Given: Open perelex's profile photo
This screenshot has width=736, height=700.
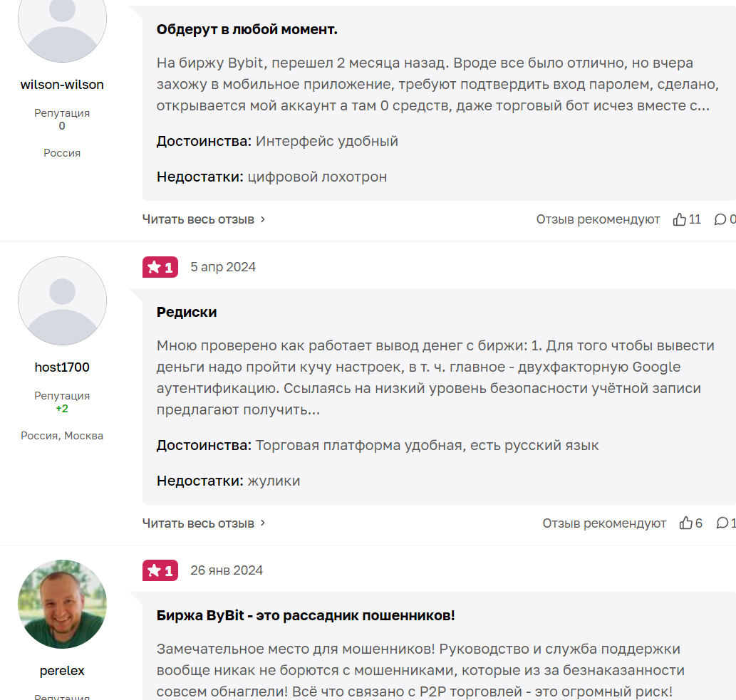Looking at the screenshot, I should tap(63, 605).
